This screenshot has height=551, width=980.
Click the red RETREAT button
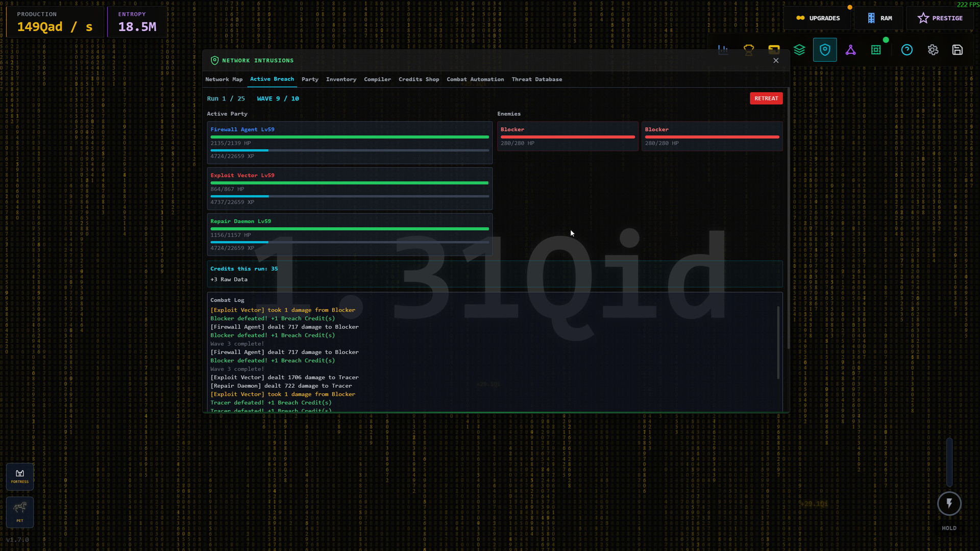coord(766,98)
